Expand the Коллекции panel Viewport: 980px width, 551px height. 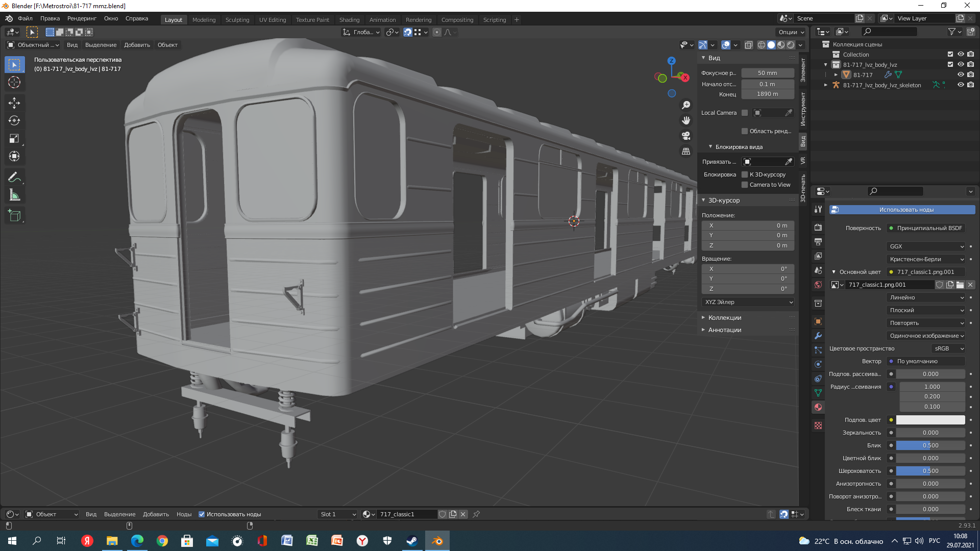click(x=724, y=317)
